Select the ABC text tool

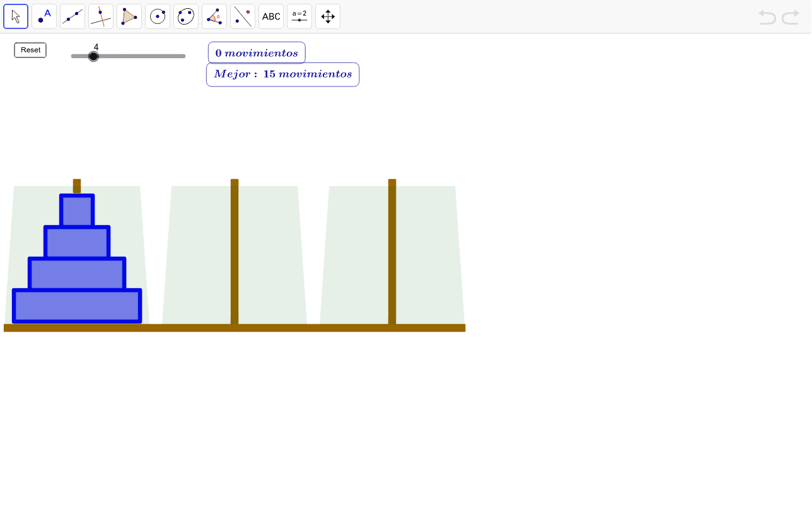(271, 16)
